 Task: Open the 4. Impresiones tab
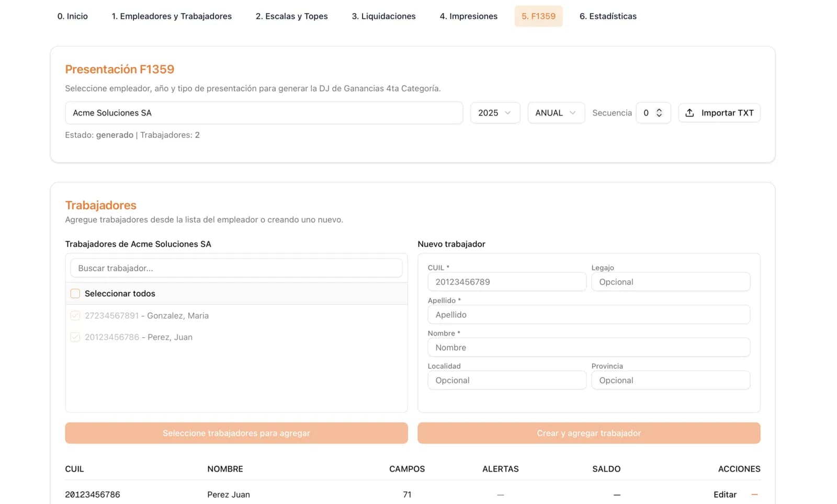point(468,16)
